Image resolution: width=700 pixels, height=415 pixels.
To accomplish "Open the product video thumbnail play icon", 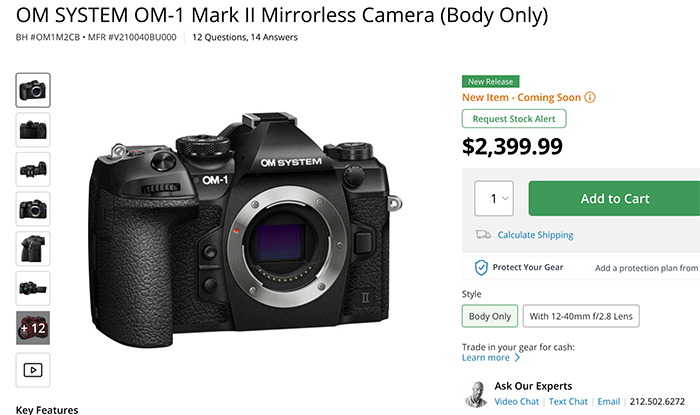I will [33, 369].
